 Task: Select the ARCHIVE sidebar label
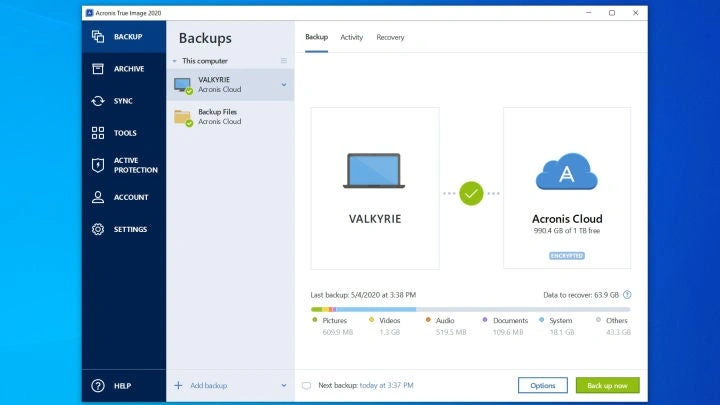pos(129,69)
